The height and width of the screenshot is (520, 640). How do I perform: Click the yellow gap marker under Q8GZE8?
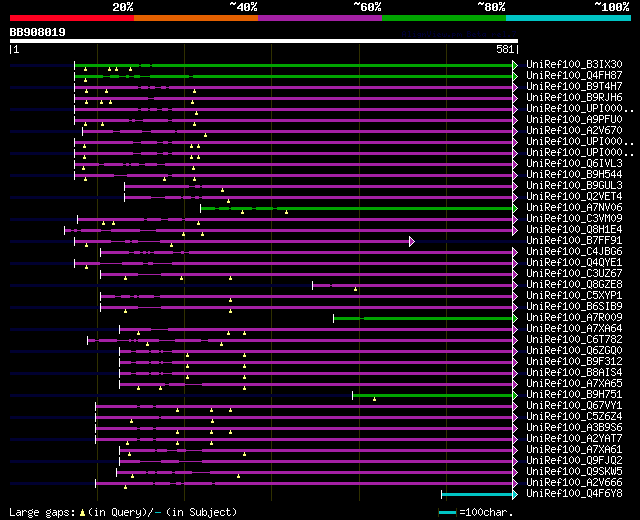(x=356, y=289)
